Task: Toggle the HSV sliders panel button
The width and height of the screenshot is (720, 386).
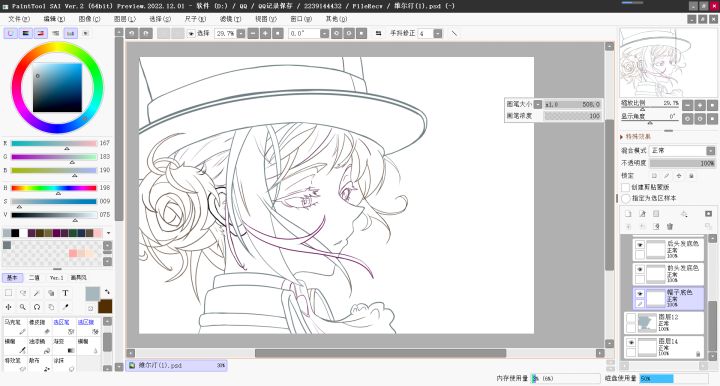Action: click(x=40, y=34)
